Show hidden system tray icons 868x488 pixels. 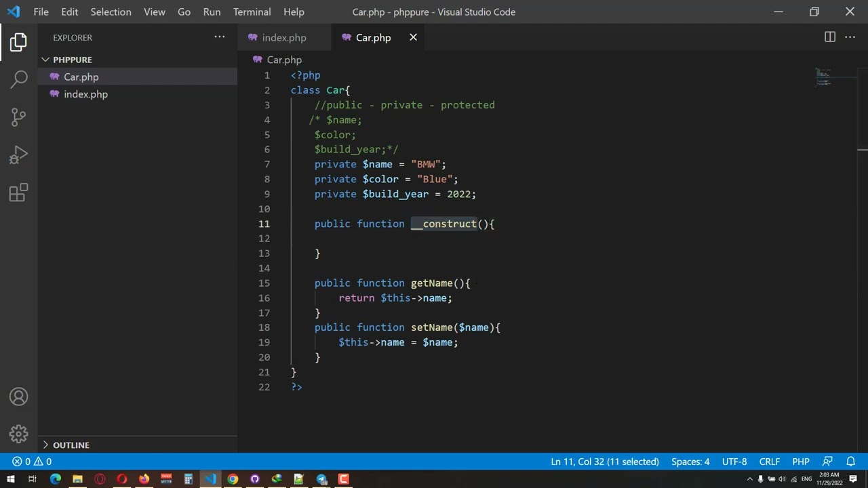749,479
